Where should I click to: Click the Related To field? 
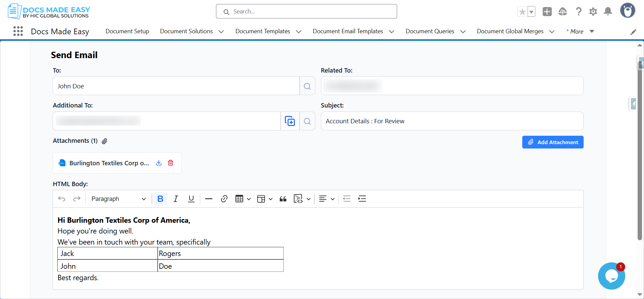(x=452, y=86)
